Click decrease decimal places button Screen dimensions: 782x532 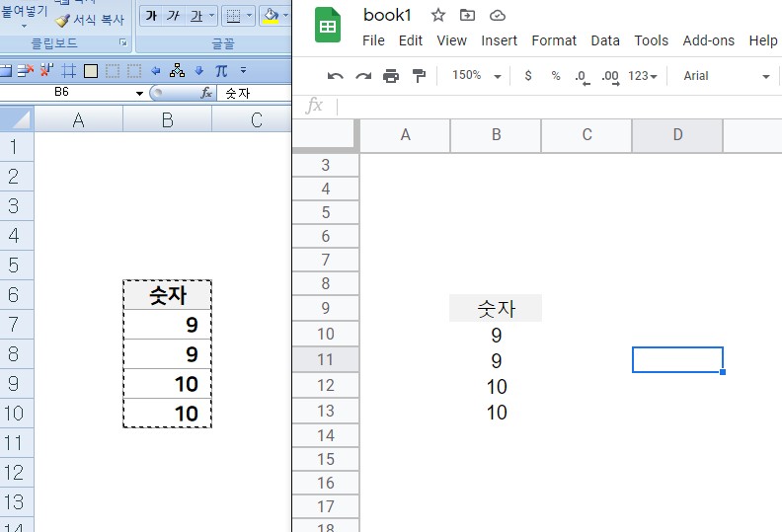(x=582, y=77)
